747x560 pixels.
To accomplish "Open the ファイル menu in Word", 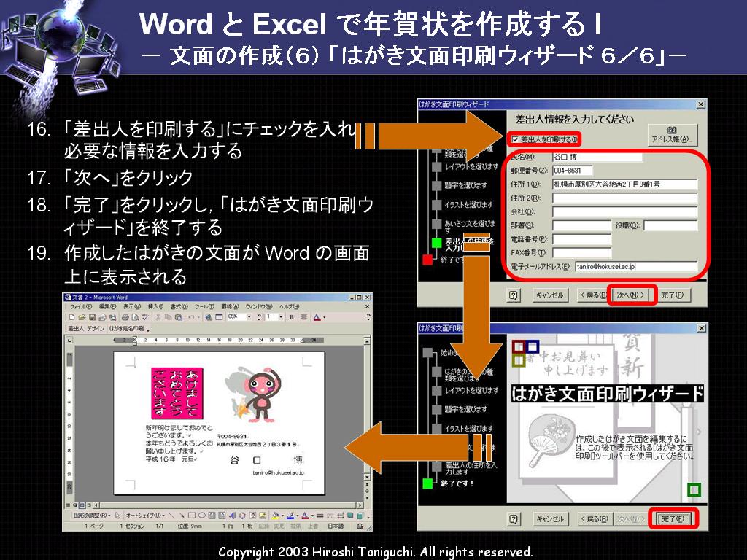I will 81,307.
